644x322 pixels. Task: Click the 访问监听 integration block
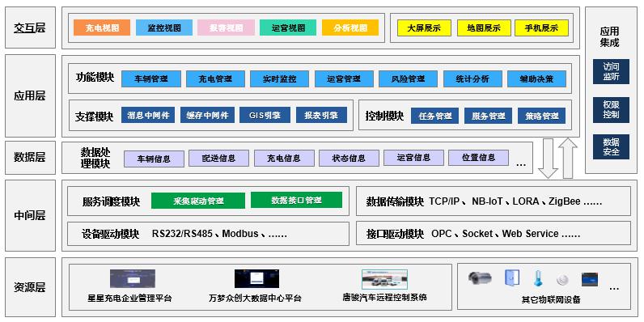pos(611,71)
